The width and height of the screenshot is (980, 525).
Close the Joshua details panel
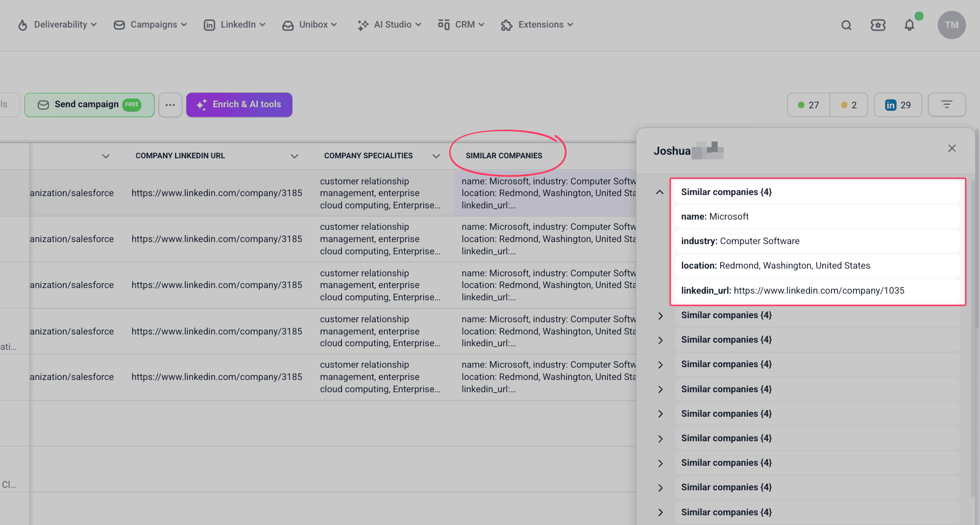point(952,149)
